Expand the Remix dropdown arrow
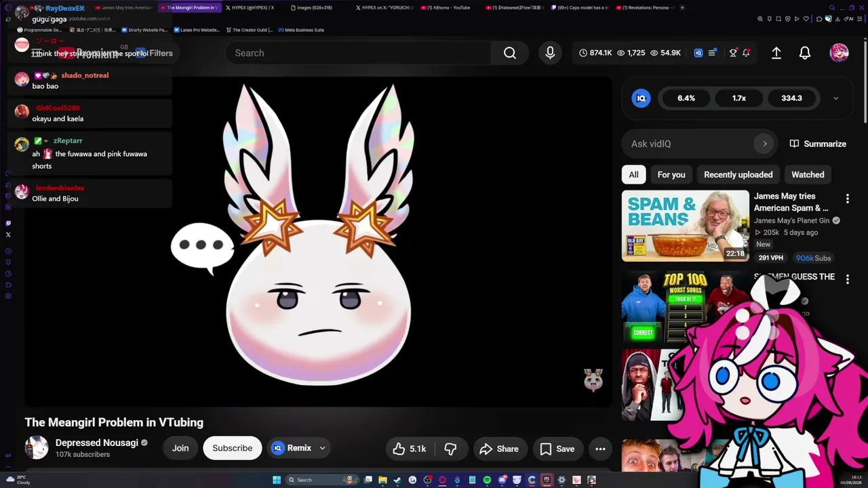Screen dimensions: 868x488 (x=323, y=448)
